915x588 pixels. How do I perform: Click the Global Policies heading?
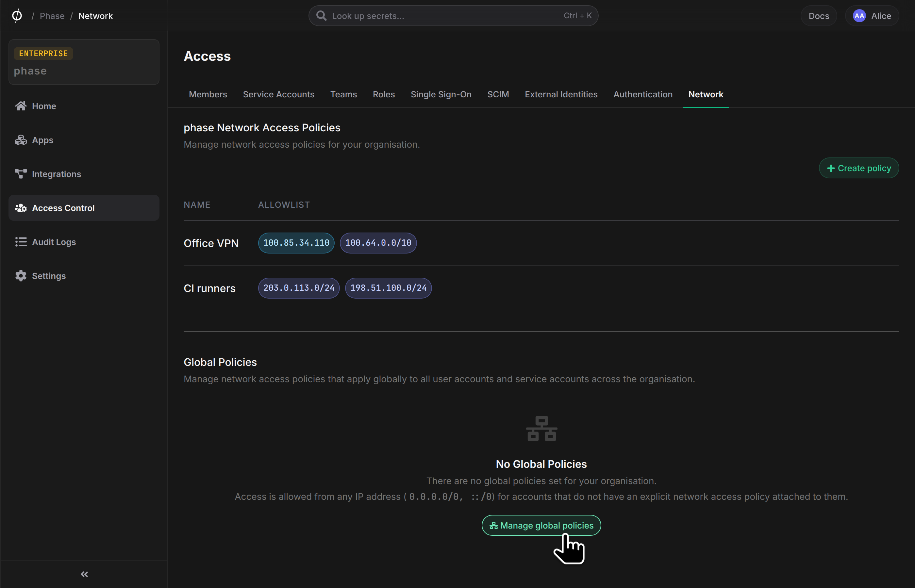click(x=220, y=362)
